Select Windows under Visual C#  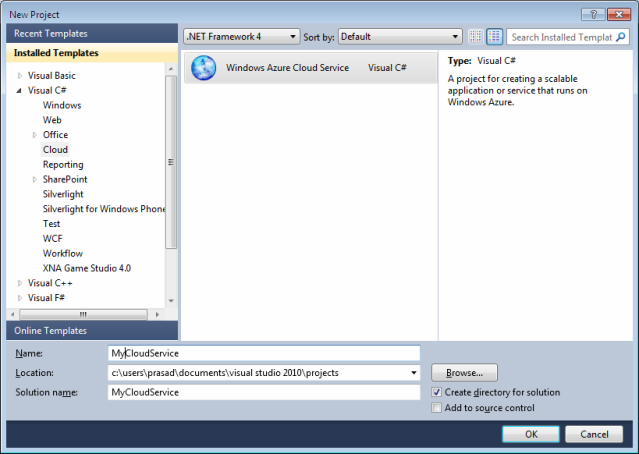62,105
